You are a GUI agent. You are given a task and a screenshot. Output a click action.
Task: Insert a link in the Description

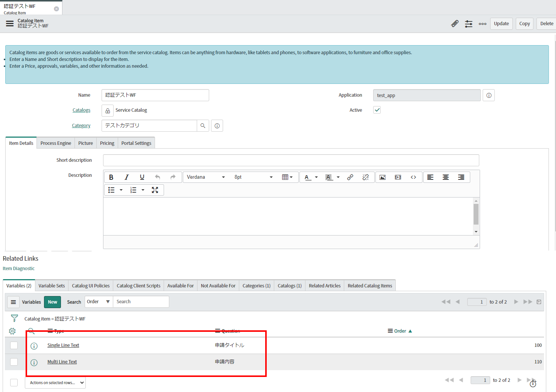[350, 177]
